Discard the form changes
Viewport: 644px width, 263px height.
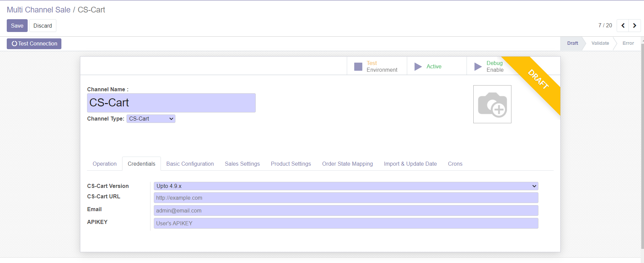(43, 26)
